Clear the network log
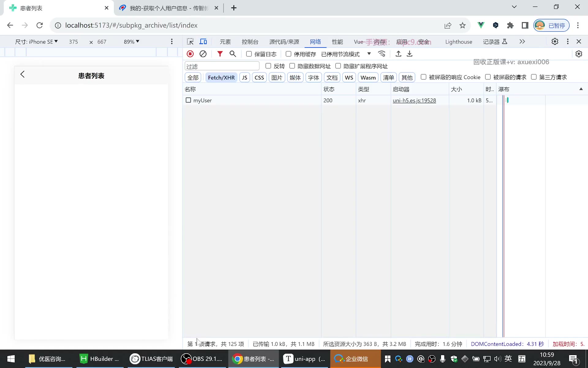Screen dimensions: 588x368 203,54
